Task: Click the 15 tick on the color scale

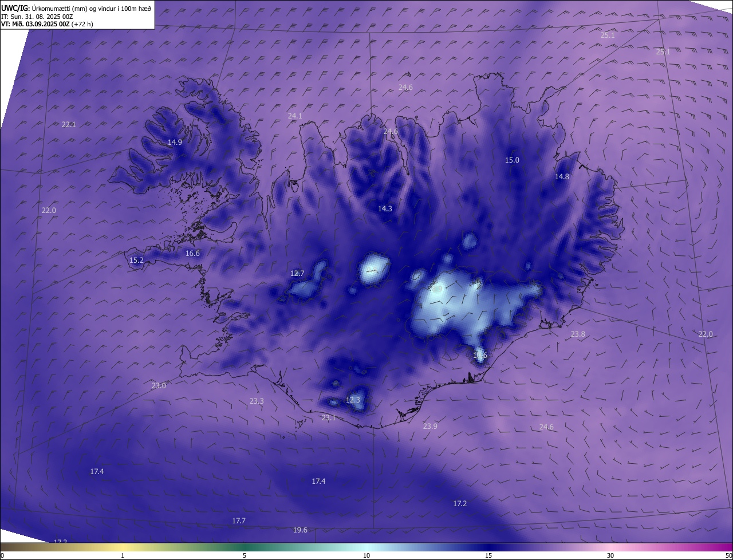Action: click(x=488, y=555)
